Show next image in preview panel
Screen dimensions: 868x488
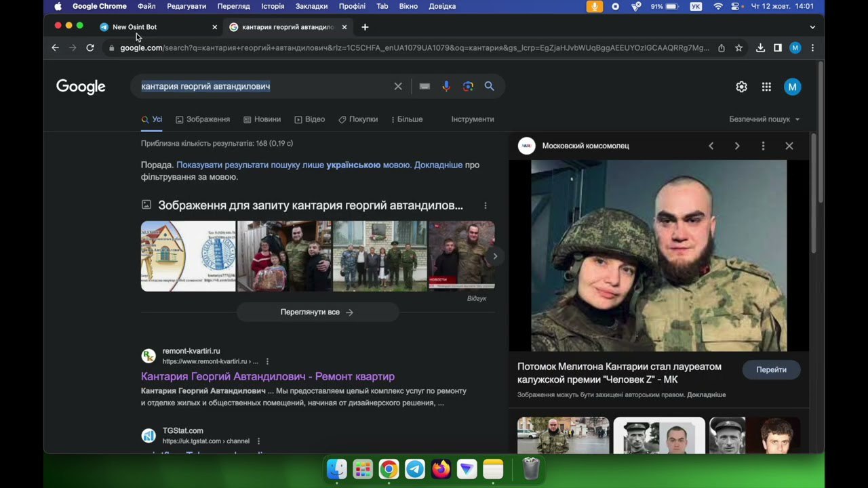[737, 146]
